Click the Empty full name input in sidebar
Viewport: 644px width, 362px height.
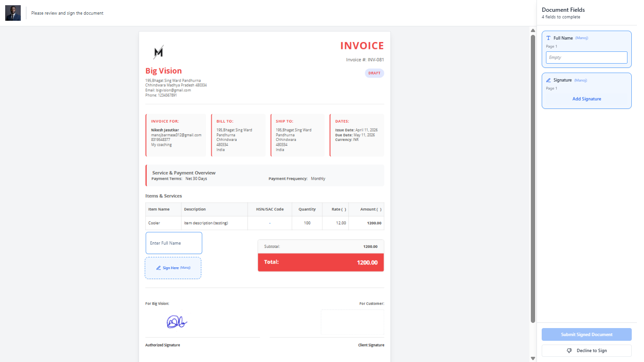pyautogui.click(x=586, y=58)
